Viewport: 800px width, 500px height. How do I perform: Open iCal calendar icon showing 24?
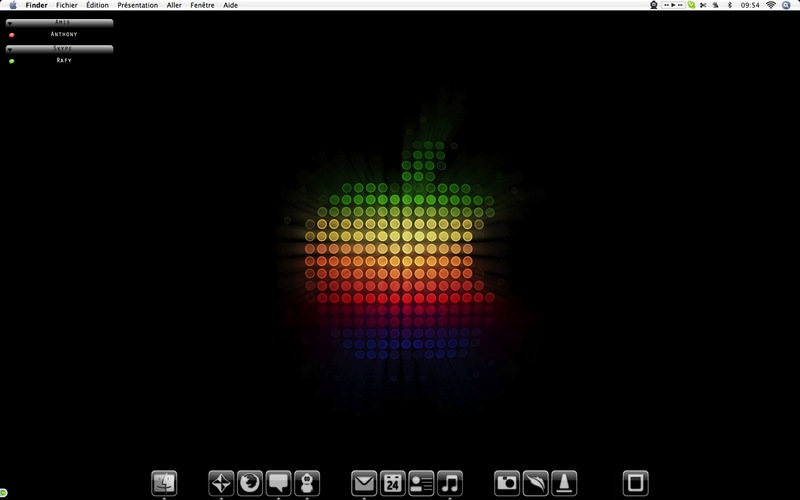tap(393, 483)
